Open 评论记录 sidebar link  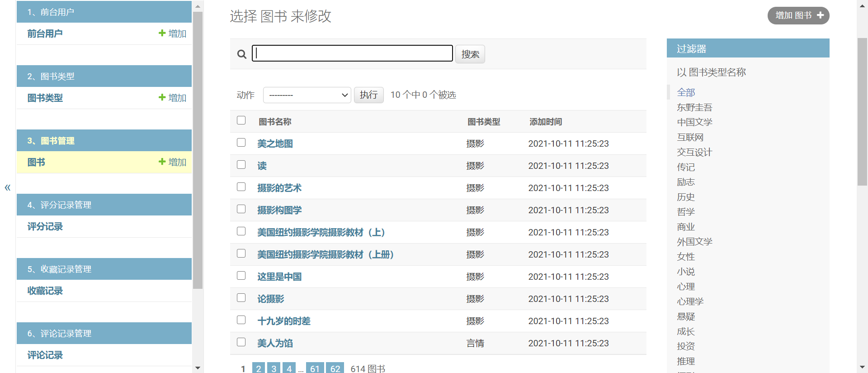coord(45,355)
